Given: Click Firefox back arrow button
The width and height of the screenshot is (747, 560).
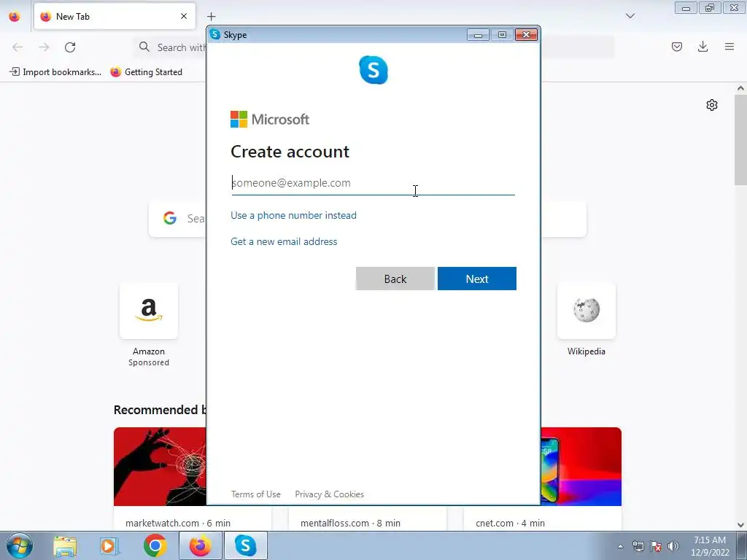Looking at the screenshot, I should pyautogui.click(x=18, y=47).
